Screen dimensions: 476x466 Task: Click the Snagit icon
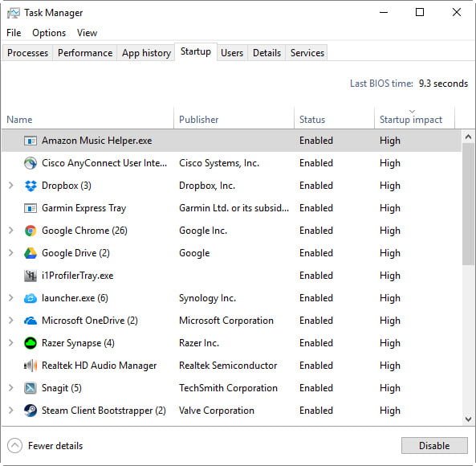click(31, 388)
